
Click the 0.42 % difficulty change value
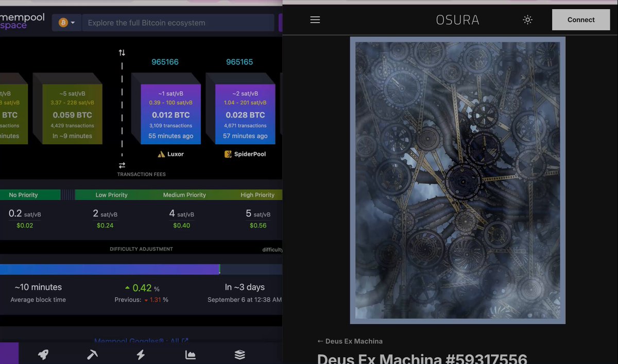pyautogui.click(x=142, y=288)
